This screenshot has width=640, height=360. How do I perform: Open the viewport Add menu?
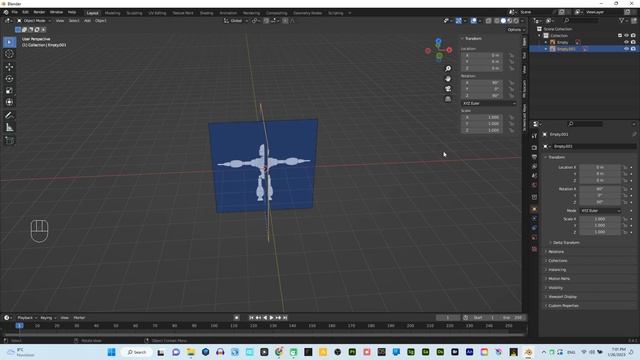[87, 20]
